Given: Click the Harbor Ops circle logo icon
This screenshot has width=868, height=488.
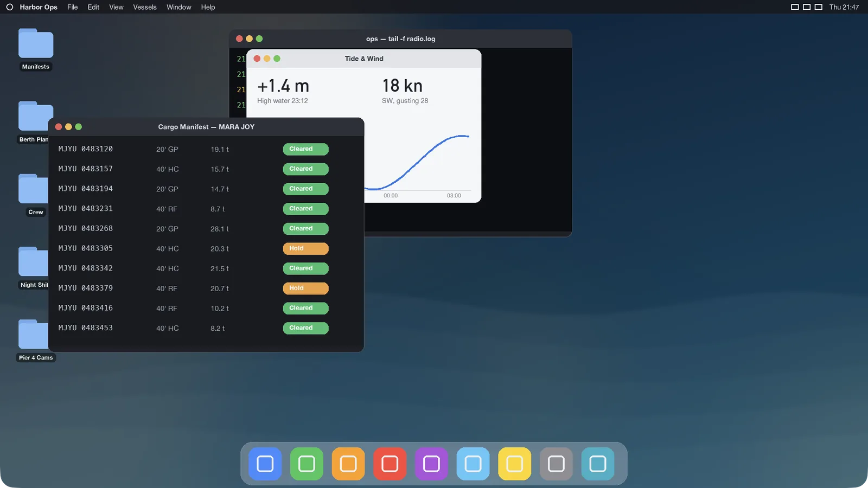Looking at the screenshot, I should [10, 7].
